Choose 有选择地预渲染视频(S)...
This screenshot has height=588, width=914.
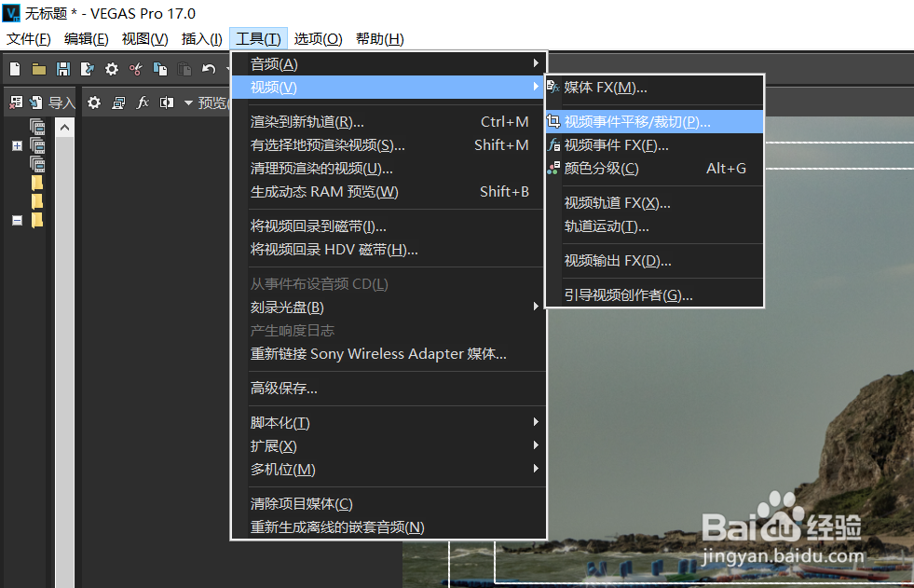pos(389,145)
